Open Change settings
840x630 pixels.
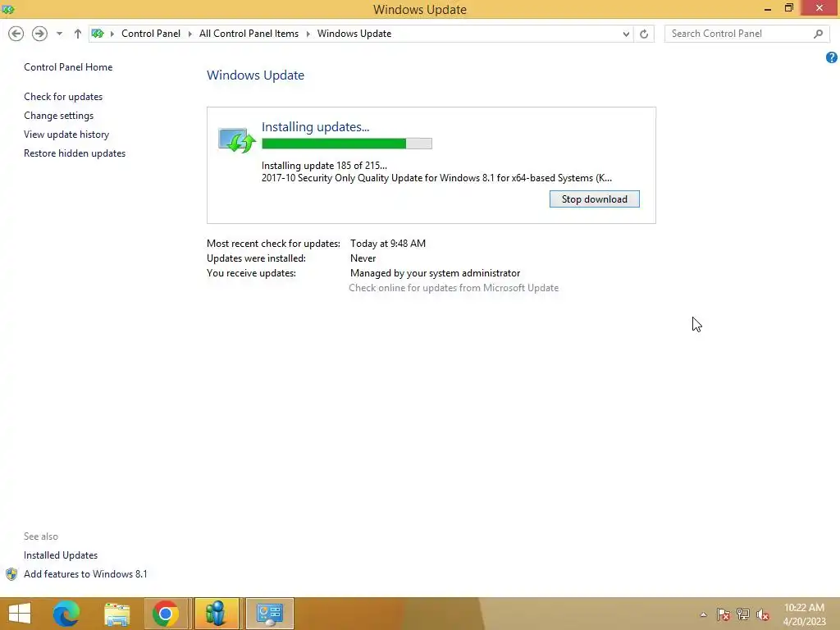point(58,115)
